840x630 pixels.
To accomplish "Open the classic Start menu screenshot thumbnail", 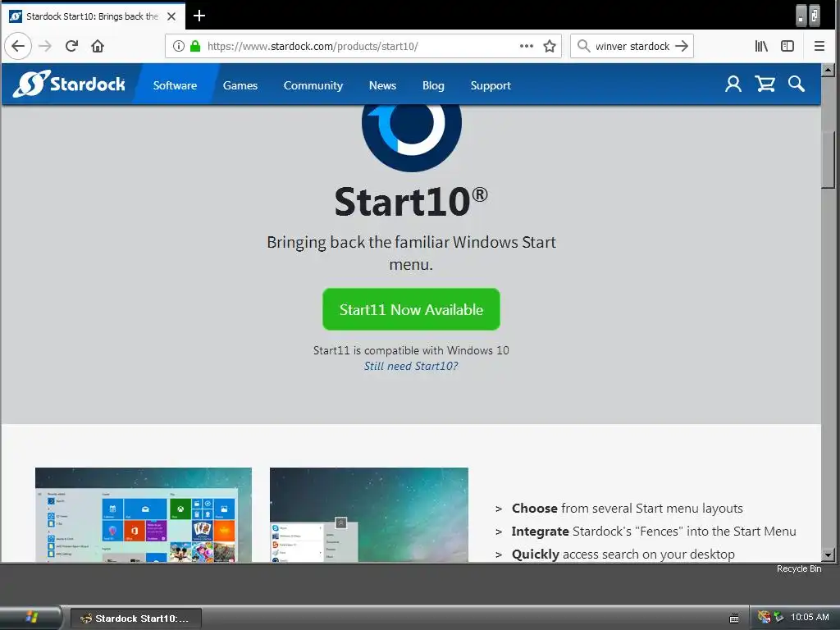I will pos(368,515).
